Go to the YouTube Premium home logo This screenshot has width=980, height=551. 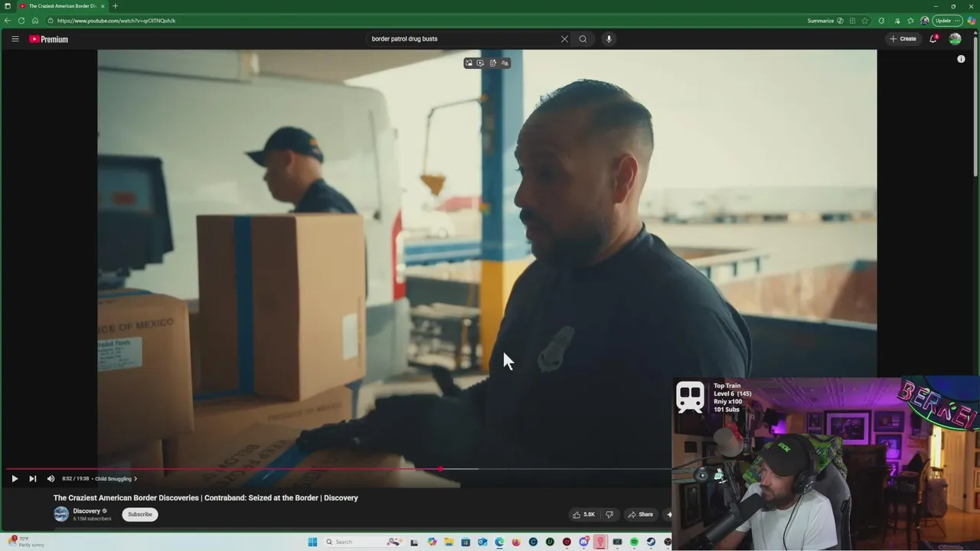pyautogui.click(x=49, y=39)
